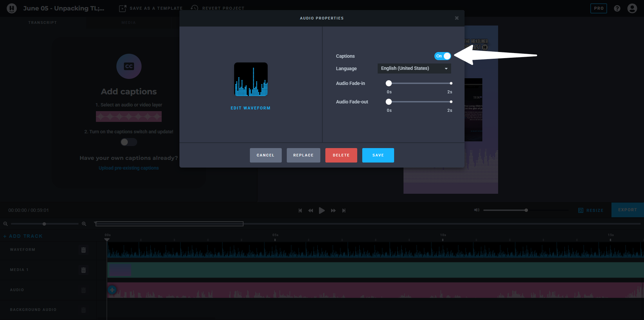644x320 pixels.
Task: Click Replace to swap audio
Action: tap(303, 155)
